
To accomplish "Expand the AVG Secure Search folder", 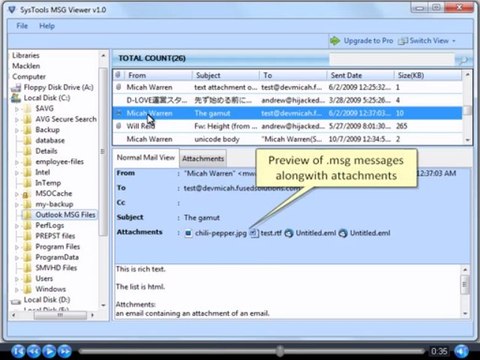I will (17, 120).
